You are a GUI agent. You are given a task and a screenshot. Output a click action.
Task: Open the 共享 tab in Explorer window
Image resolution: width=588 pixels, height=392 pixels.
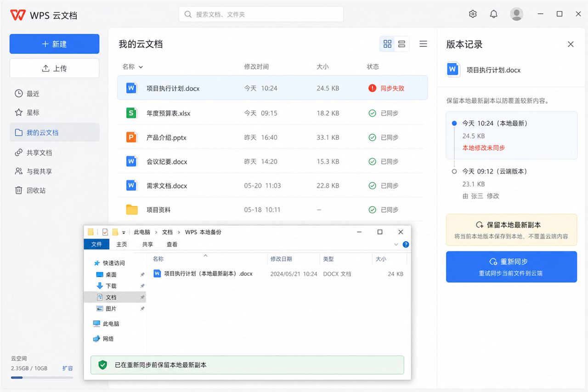click(147, 244)
